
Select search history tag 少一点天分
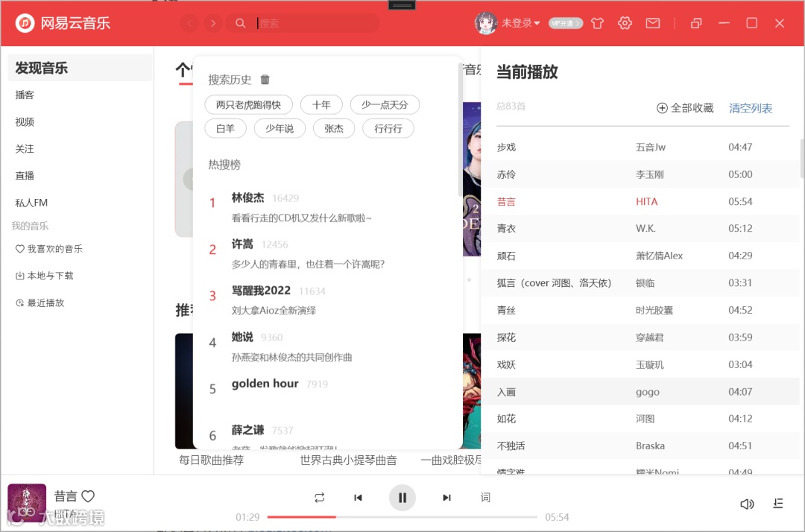click(385, 104)
